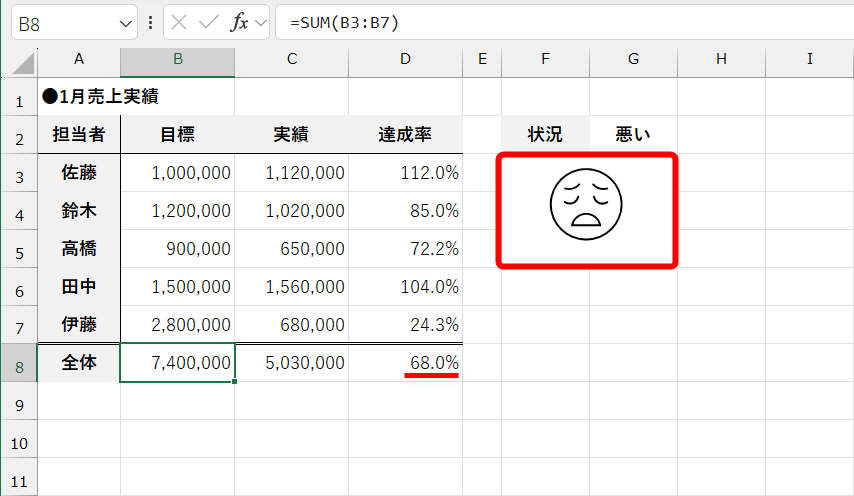Select row 2 header

(19, 134)
